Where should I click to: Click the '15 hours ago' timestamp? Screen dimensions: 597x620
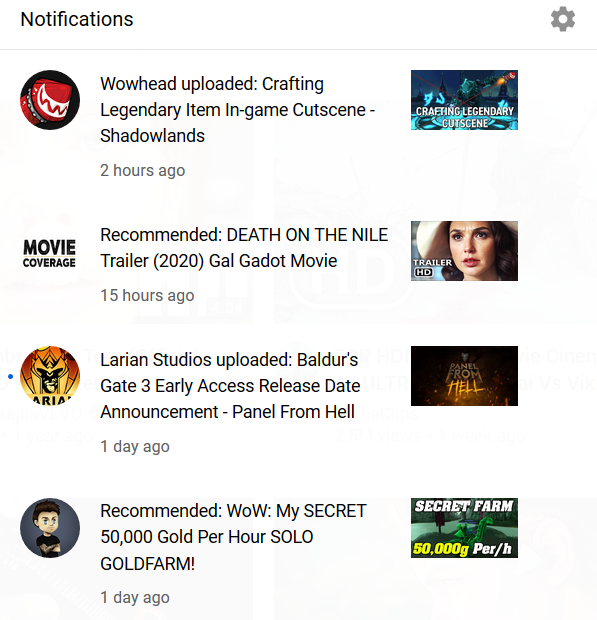[147, 295]
